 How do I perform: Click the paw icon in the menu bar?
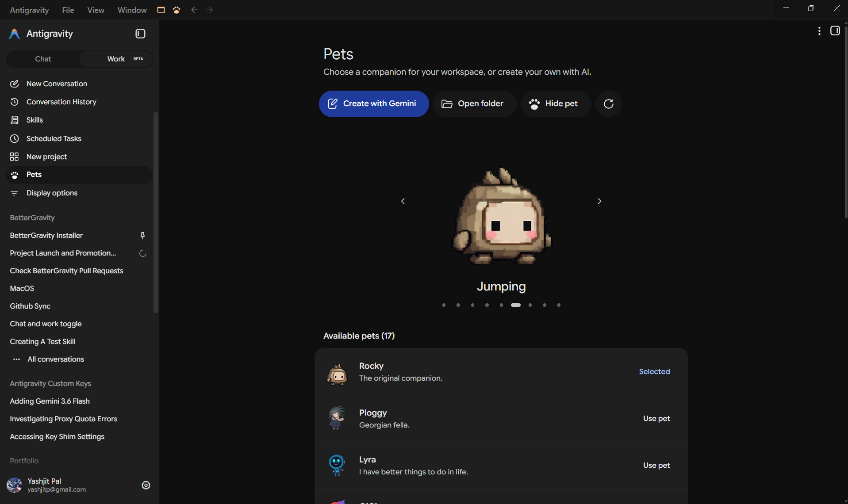[x=177, y=10]
